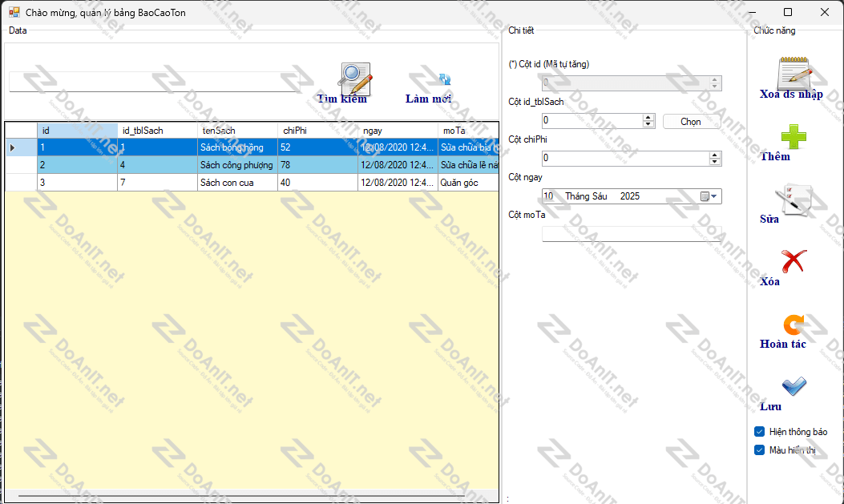Image resolution: width=844 pixels, height=504 pixels.
Task: Click the Xoá ds nhập label
Action: [x=791, y=94]
